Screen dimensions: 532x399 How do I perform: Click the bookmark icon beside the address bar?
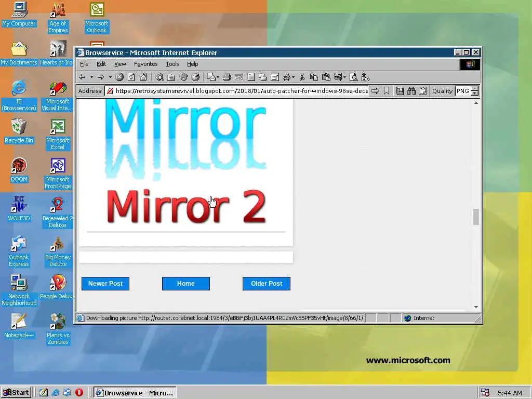[x=387, y=91]
